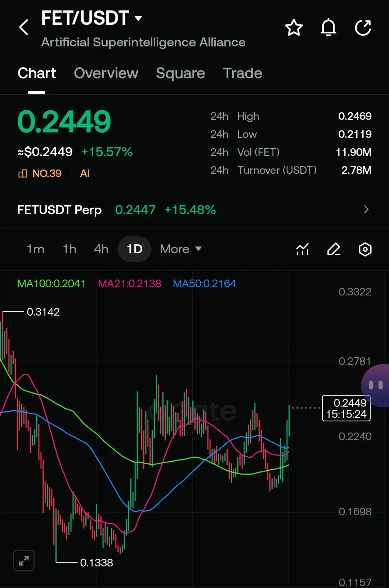Tap the current price 0.2449 headline
This screenshot has width=389, height=588.
(64, 122)
